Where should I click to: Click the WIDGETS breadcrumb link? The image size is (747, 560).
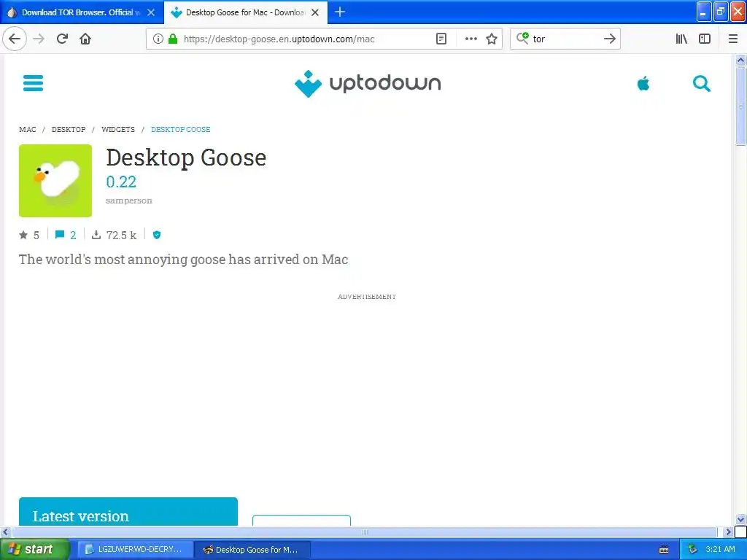tap(118, 130)
